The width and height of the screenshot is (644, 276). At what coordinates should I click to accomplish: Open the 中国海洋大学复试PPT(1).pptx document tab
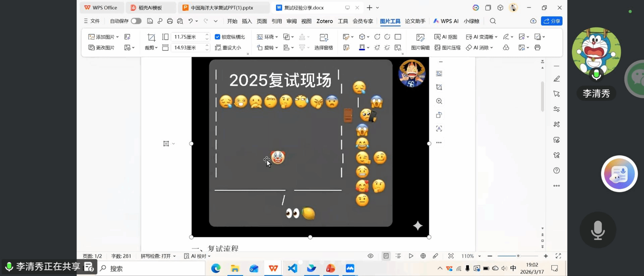click(222, 8)
